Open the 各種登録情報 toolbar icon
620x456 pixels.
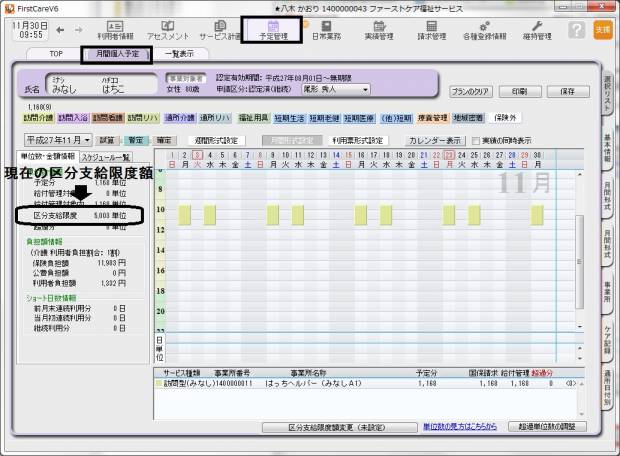[x=490, y=30]
